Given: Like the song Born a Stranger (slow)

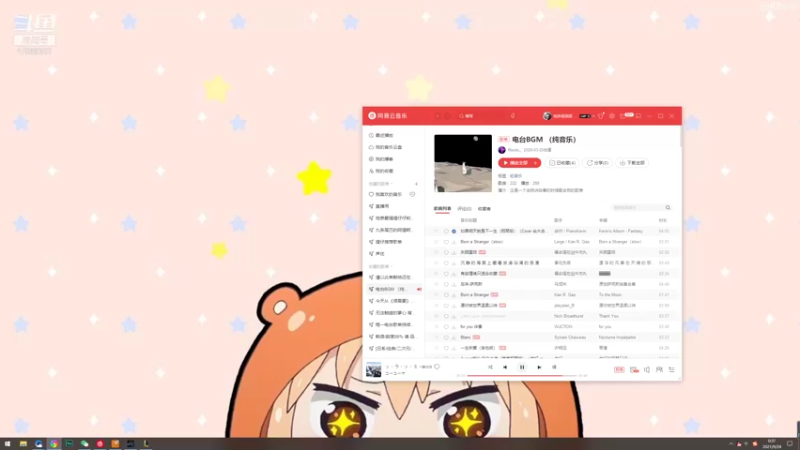Looking at the screenshot, I should 446,242.
